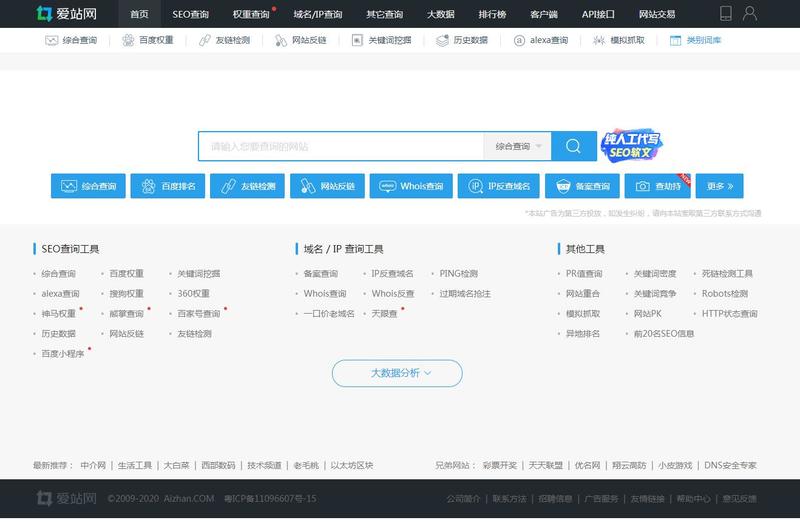
Task: Click the 公司简介 footer link
Action: pos(463,498)
